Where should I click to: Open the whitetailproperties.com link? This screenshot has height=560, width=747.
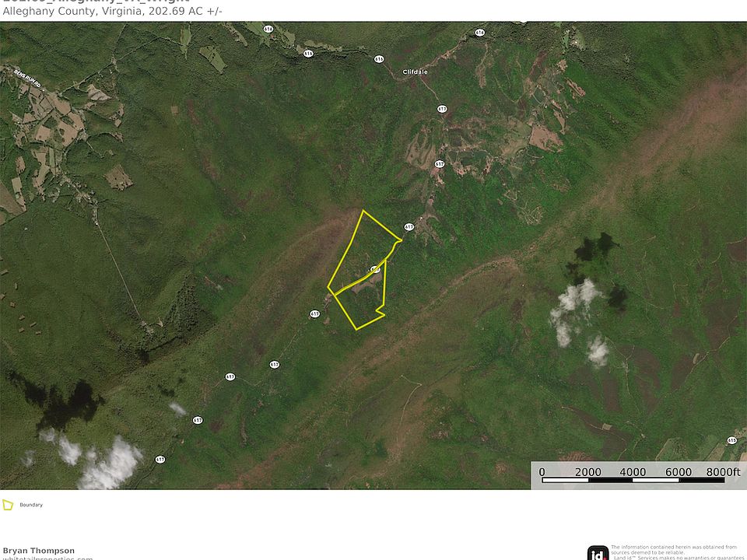click(47, 558)
